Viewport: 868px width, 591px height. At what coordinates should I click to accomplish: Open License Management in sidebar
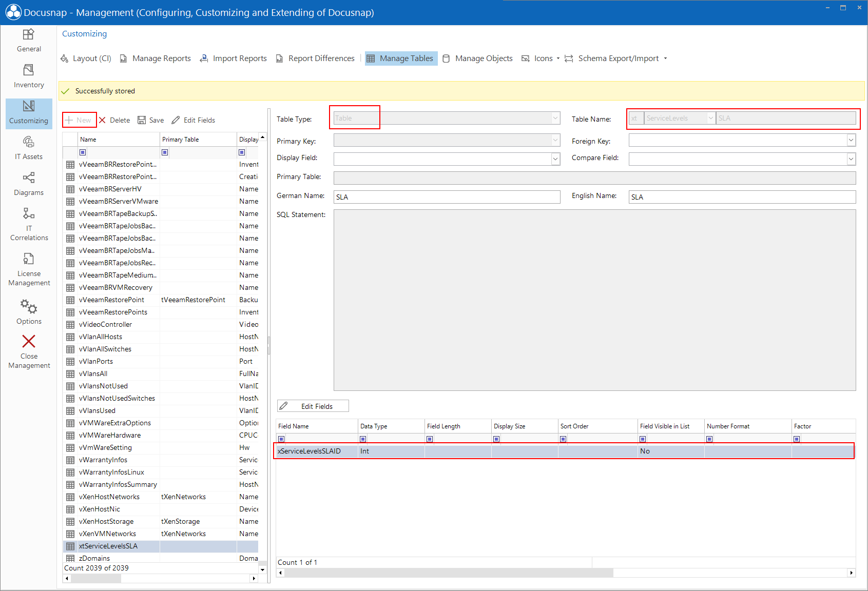tap(29, 269)
